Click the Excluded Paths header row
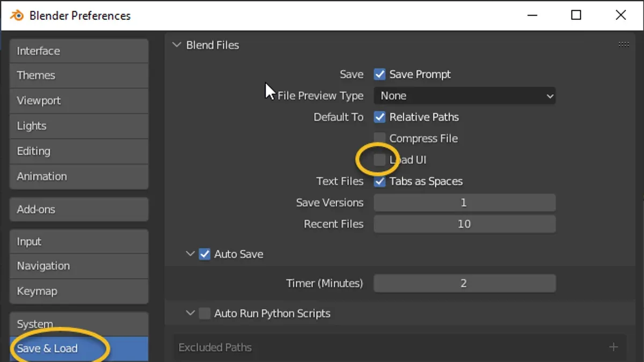The width and height of the screenshot is (644, 362). tap(400, 348)
